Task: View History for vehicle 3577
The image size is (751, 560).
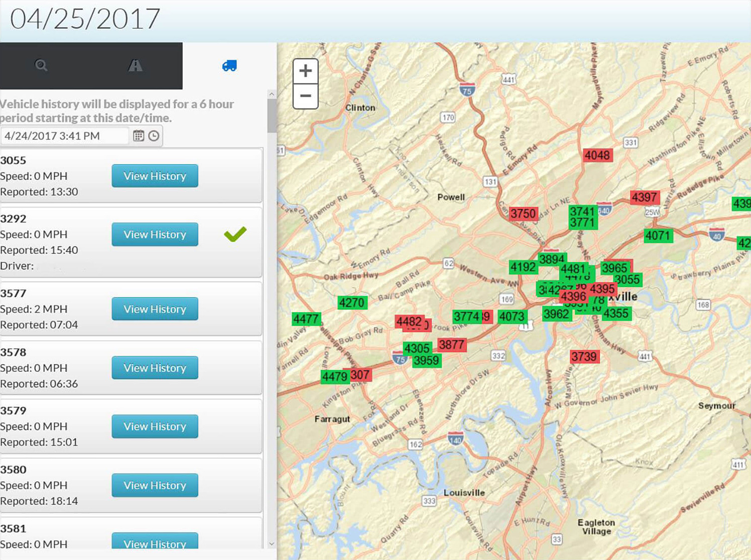Action: (x=155, y=309)
